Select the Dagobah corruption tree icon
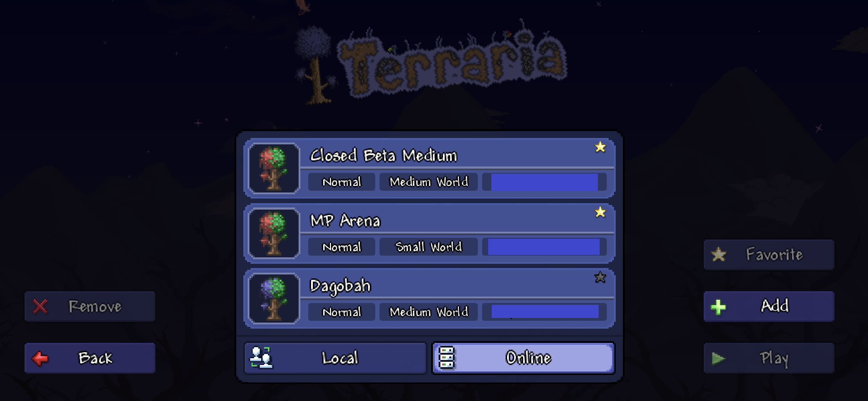The width and height of the screenshot is (868, 401). coord(274,298)
